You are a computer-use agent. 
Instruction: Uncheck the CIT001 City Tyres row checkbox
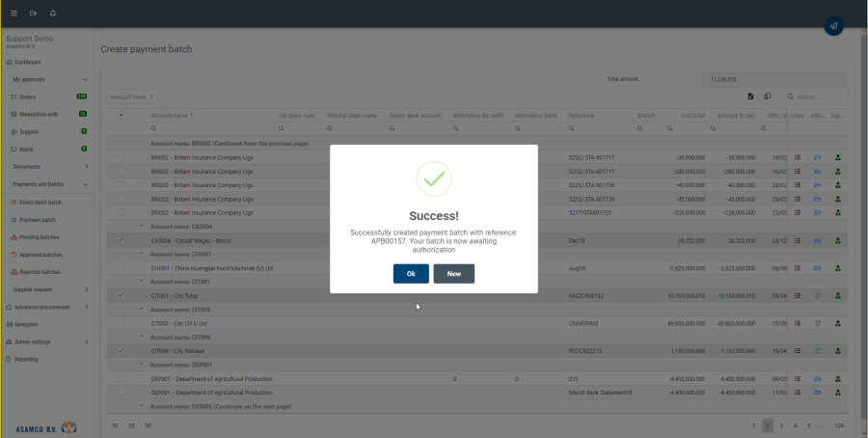121,295
